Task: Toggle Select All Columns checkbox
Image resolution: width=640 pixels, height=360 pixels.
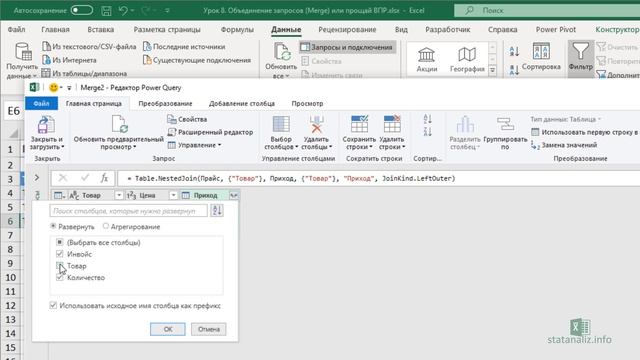Action: pos(60,242)
